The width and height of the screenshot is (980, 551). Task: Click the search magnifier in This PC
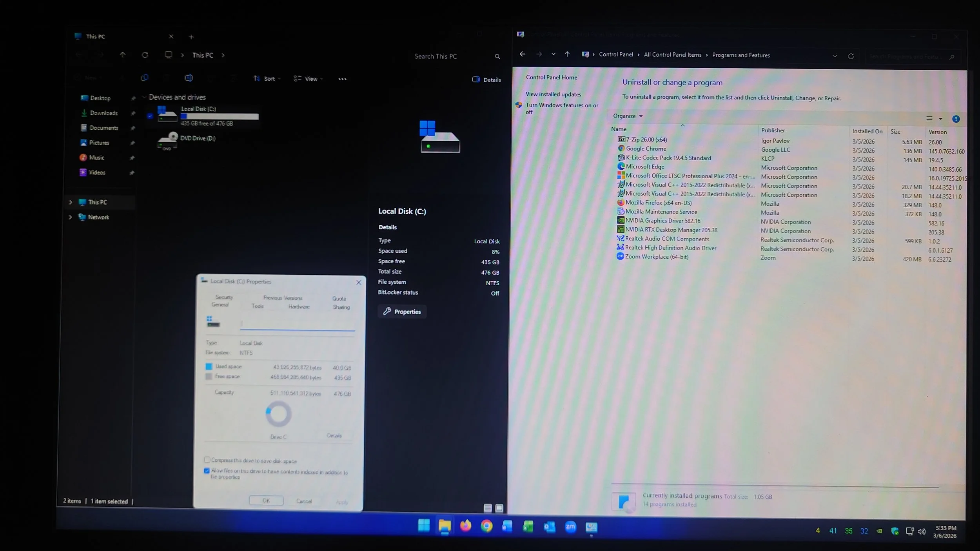(x=497, y=57)
